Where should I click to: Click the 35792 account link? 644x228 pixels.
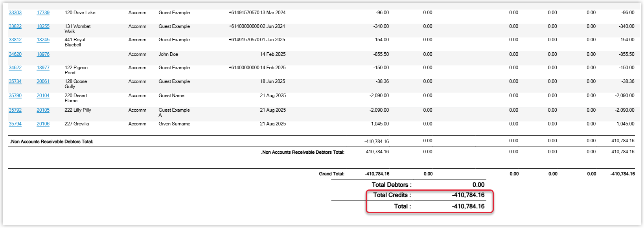pyautogui.click(x=15, y=110)
